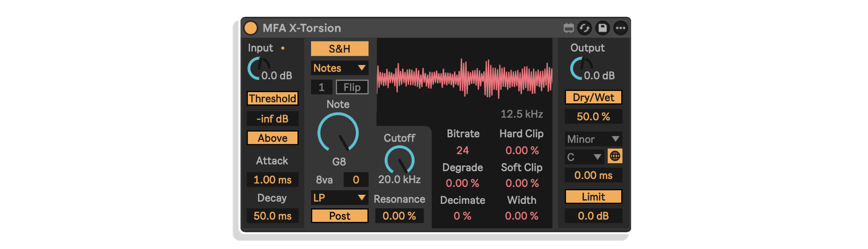Toggle the Post filter button
868x249 pixels.
[340, 216]
